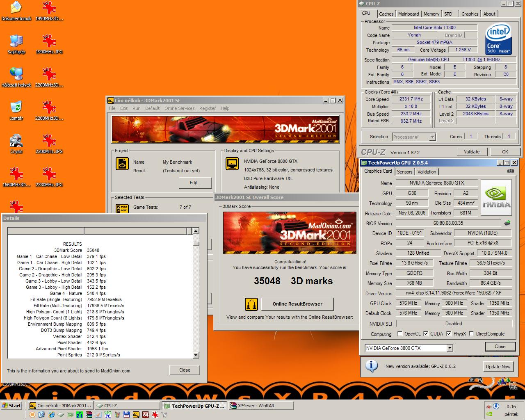Click the Sajátgép desktop icon
This screenshot has width=525, height=420.
click(x=16, y=44)
